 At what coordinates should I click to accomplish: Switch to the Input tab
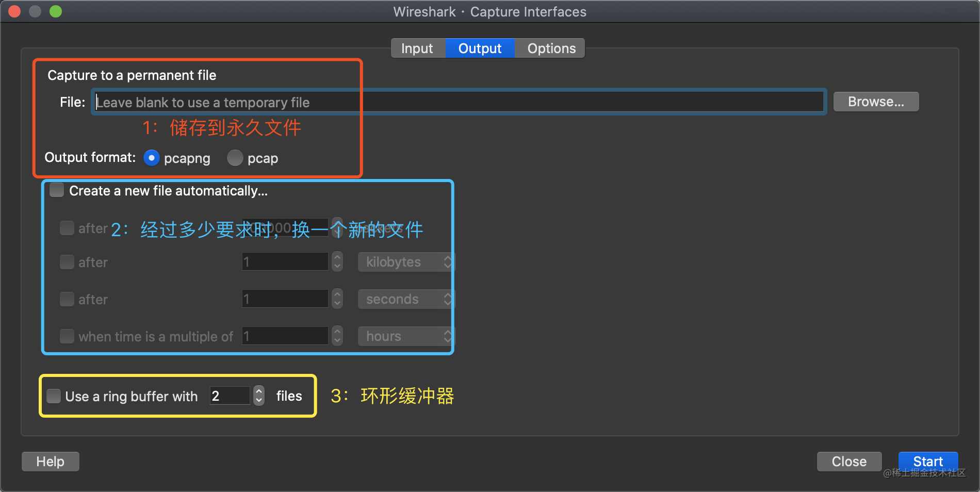pos(418,48)
